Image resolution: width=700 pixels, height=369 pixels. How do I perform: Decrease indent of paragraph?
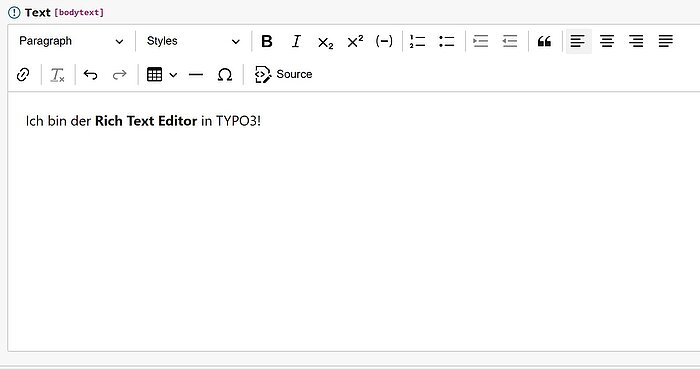tap(509, 41)
